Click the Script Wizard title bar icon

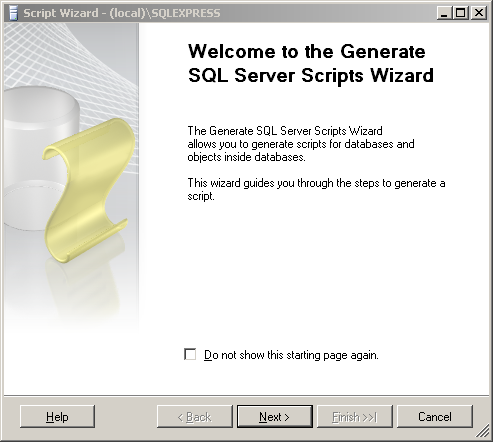coord(13,13)
